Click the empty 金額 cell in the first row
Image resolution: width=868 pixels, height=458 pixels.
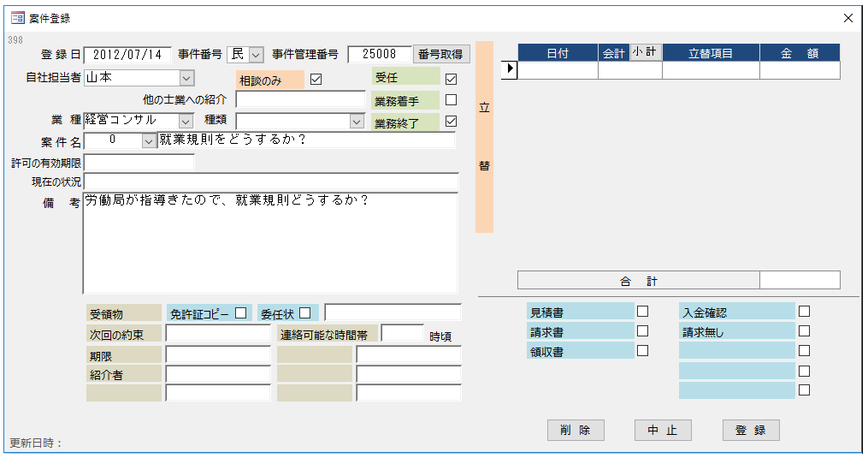click(800, 70)
